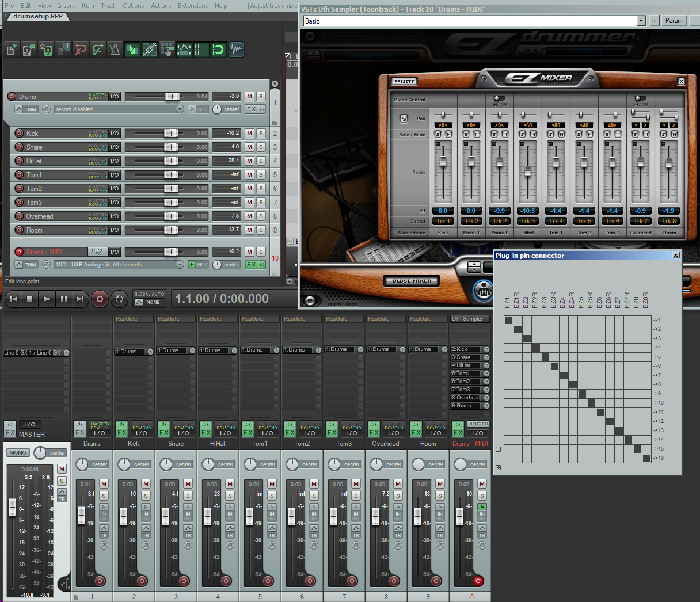Click the Save Project toolbar icon
Image resolution: width=700 pixels, height=602 pixels.
46,50
